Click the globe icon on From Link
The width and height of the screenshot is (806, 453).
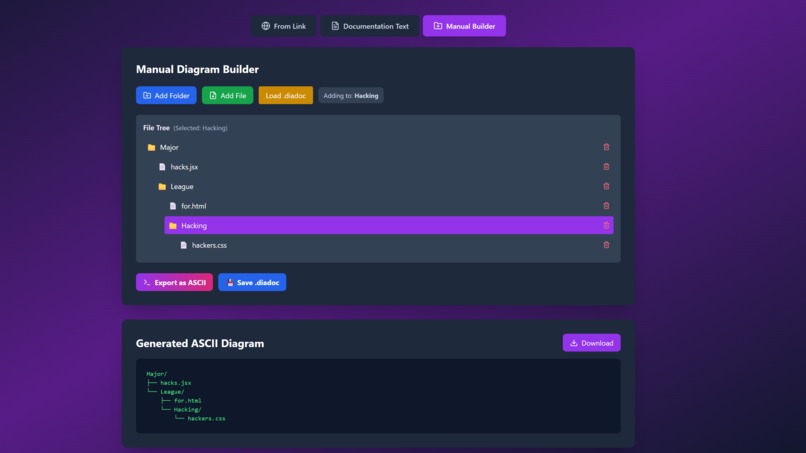[265, 26]
